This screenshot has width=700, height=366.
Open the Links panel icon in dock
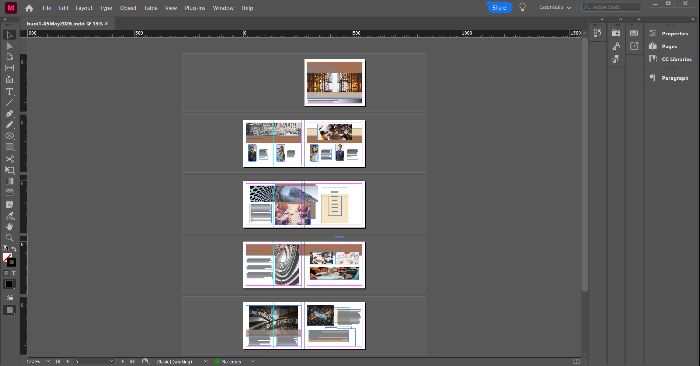pos(616,33)
